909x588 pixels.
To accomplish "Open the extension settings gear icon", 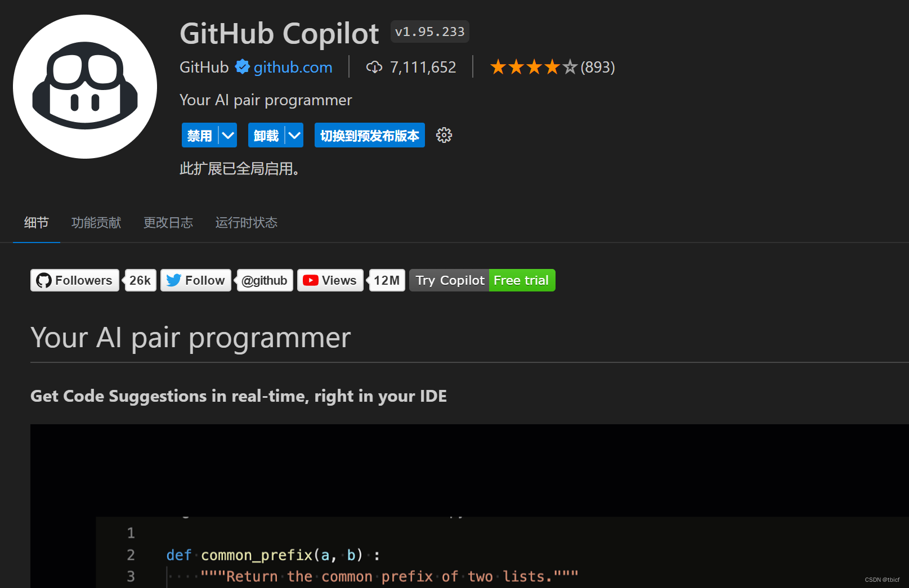I will [444, 135].
